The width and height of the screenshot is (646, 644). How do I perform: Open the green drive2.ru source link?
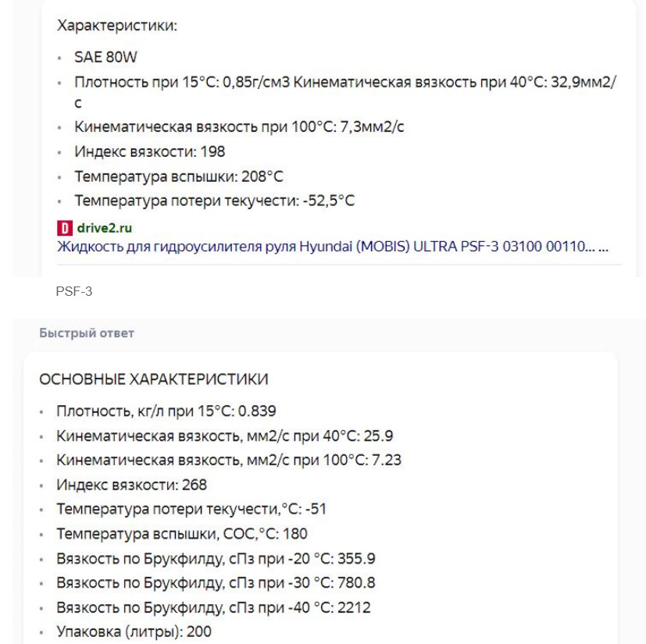tap(103, 228)
